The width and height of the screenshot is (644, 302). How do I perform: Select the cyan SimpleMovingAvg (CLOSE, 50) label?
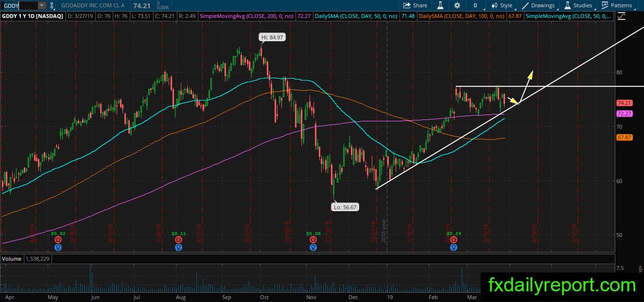(569, 16)
